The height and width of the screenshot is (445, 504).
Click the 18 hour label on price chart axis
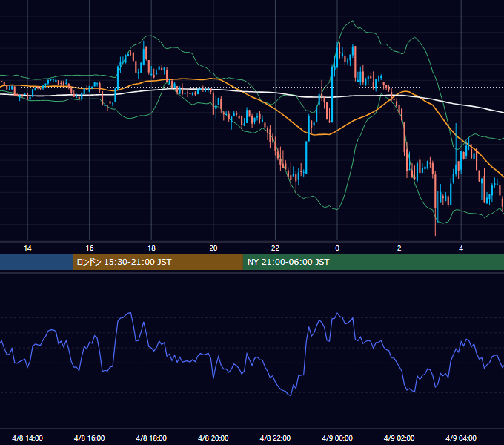click(x=151, y=248)
